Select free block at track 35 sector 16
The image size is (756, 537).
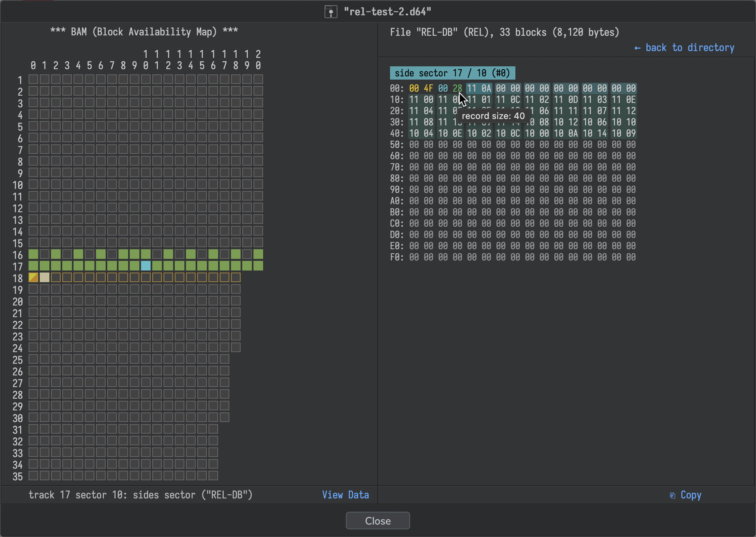click(213, 476)
